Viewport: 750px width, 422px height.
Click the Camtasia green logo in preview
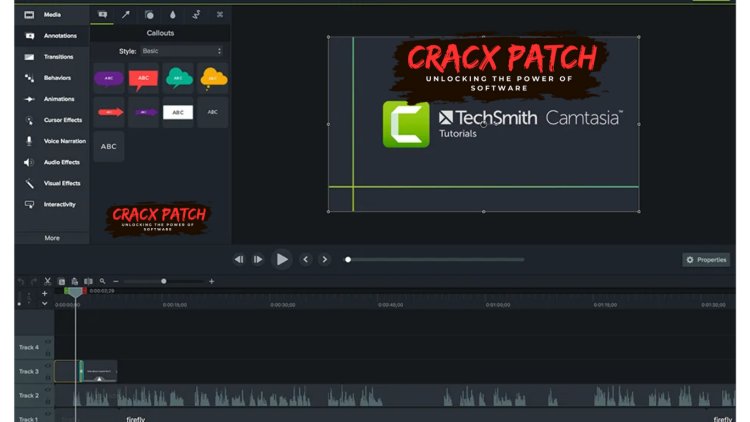tap(406, 124)
